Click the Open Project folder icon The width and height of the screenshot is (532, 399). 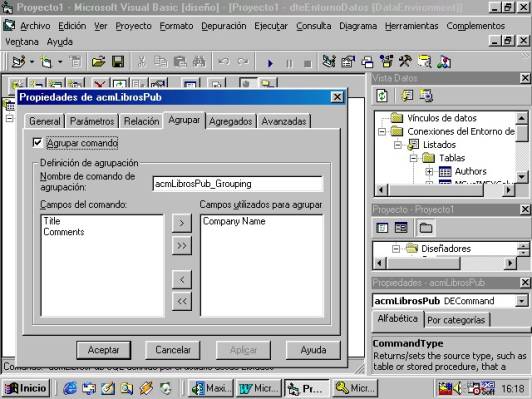pyautogui.click(x=98, y=62)
